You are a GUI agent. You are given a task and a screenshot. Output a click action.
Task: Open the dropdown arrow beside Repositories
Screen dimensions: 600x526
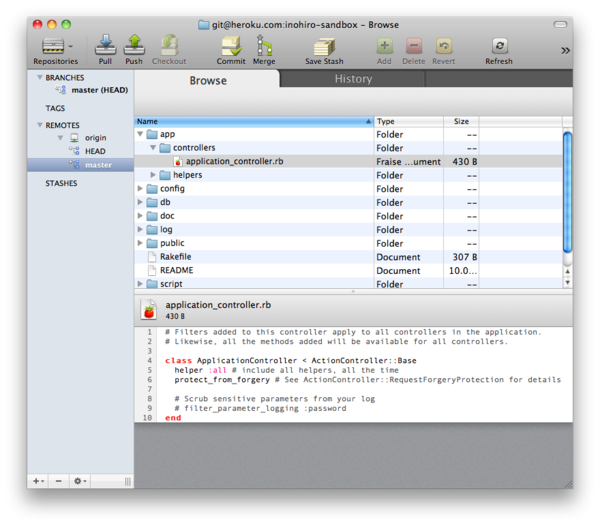click(71, 47)
